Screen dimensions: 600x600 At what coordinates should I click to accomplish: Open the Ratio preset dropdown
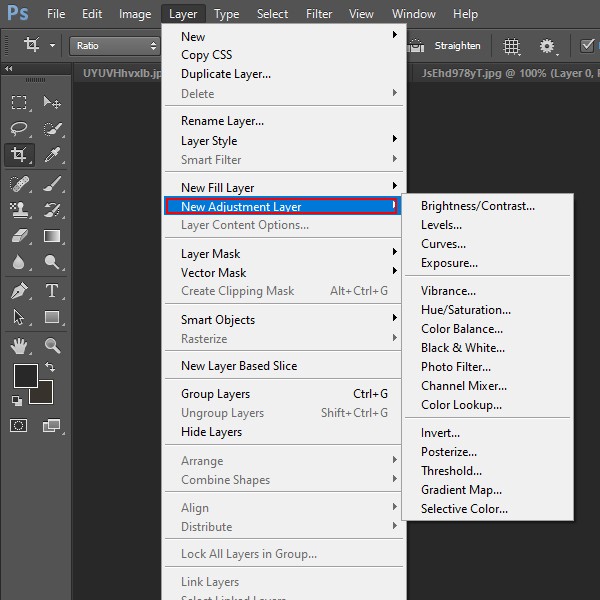[114, 46]
